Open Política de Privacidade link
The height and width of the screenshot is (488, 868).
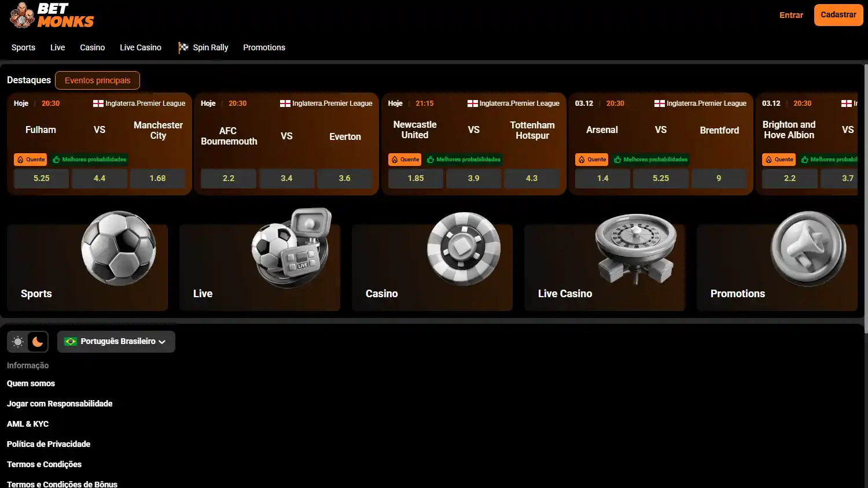tap(49, 444)
